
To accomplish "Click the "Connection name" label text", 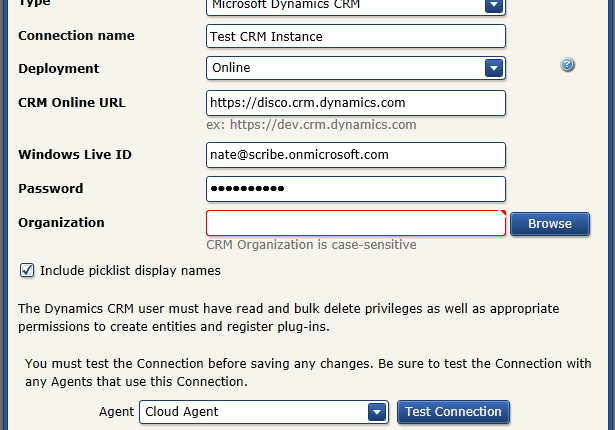I will click(76, 36).
